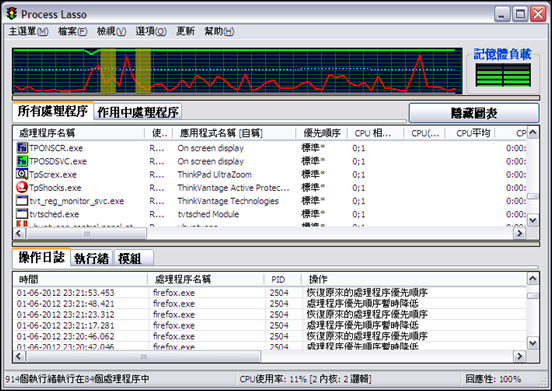Viewport: 552px width, 391px height.
Task: Open the 模組 tab
Action: coord(133,258)
